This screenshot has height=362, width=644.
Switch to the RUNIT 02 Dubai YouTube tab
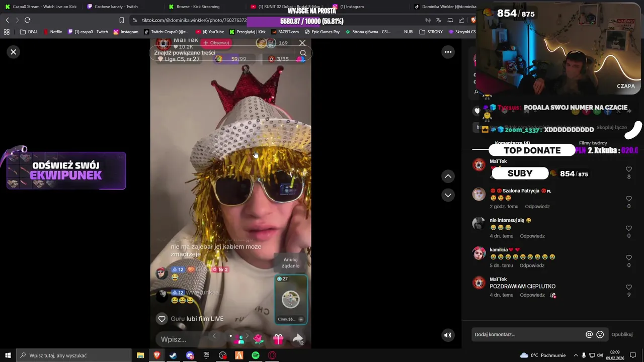pyautogui.click(x=287, y=7)
